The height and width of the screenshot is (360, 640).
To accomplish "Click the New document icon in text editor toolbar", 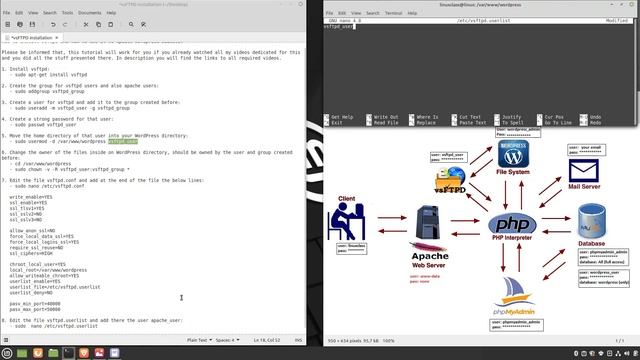I will (x=7, y=24).
